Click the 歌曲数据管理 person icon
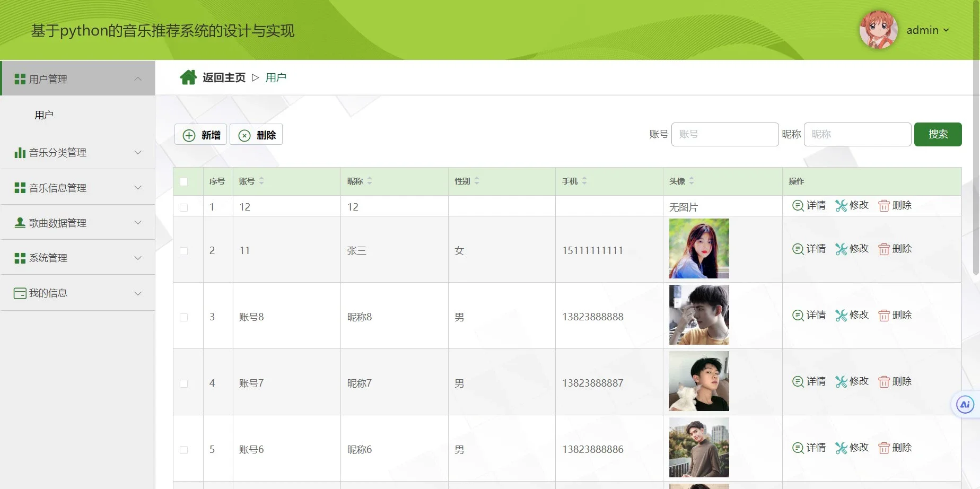The height and width of the screenshot is (489, 980). click(x=20, y=223)
